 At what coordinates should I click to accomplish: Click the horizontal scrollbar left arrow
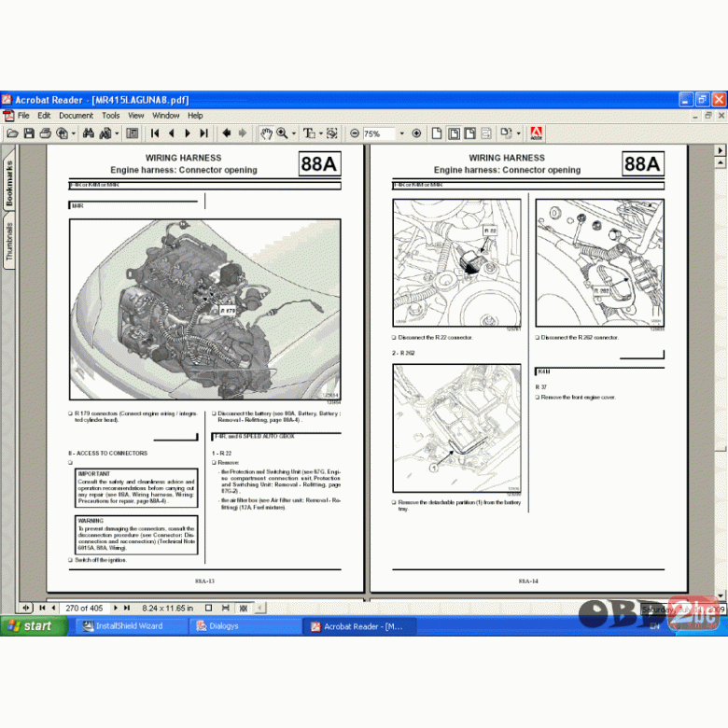coord(260,608)
